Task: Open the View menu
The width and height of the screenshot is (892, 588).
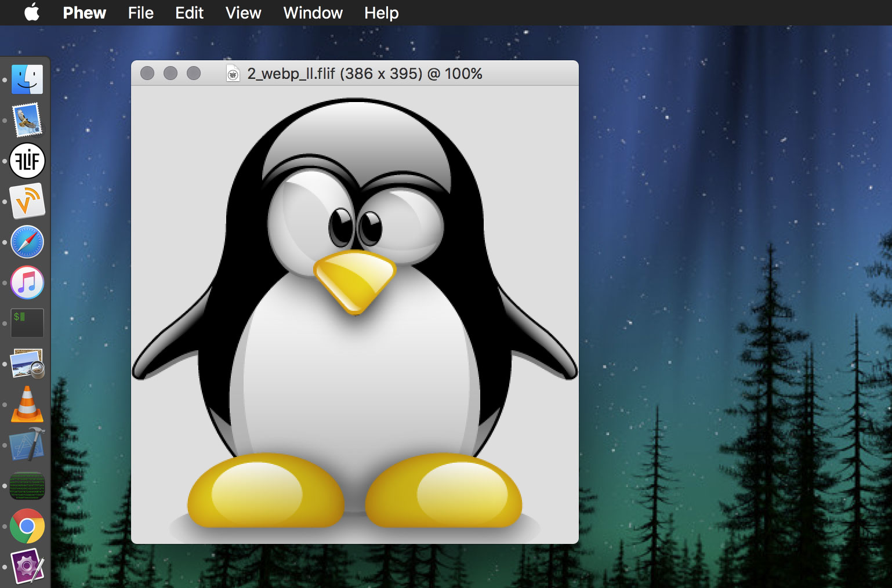Action: (x=244, y=13)
